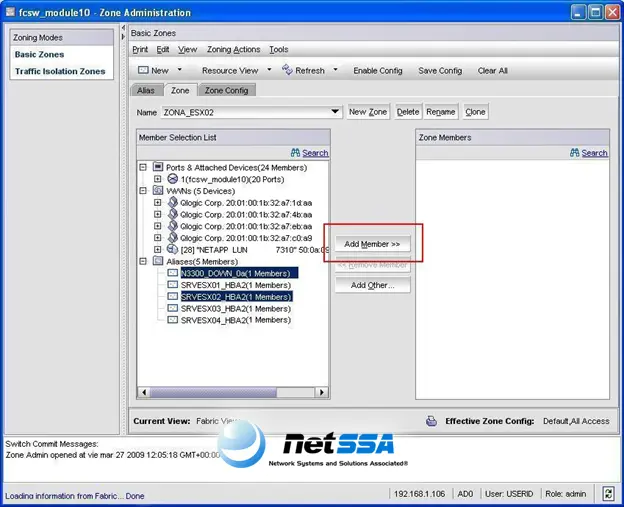
Task: Select the NETAPP LUN device icon
Action: tap(172, 249)
